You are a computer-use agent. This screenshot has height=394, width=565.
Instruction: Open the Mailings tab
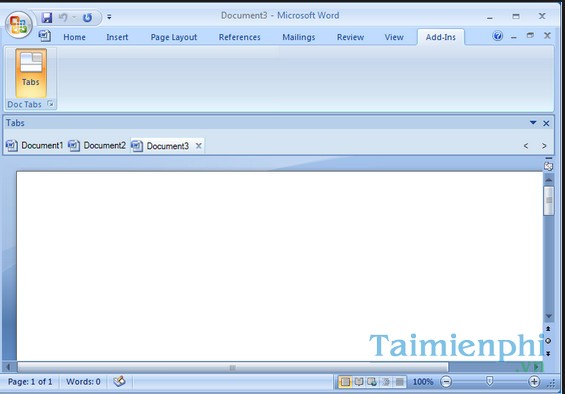point(299,37)
